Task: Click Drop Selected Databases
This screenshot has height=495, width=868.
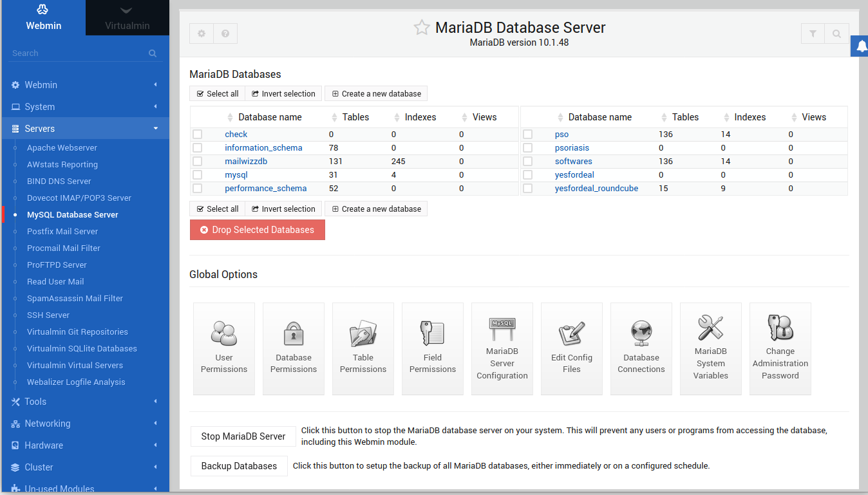Action: 257,229
